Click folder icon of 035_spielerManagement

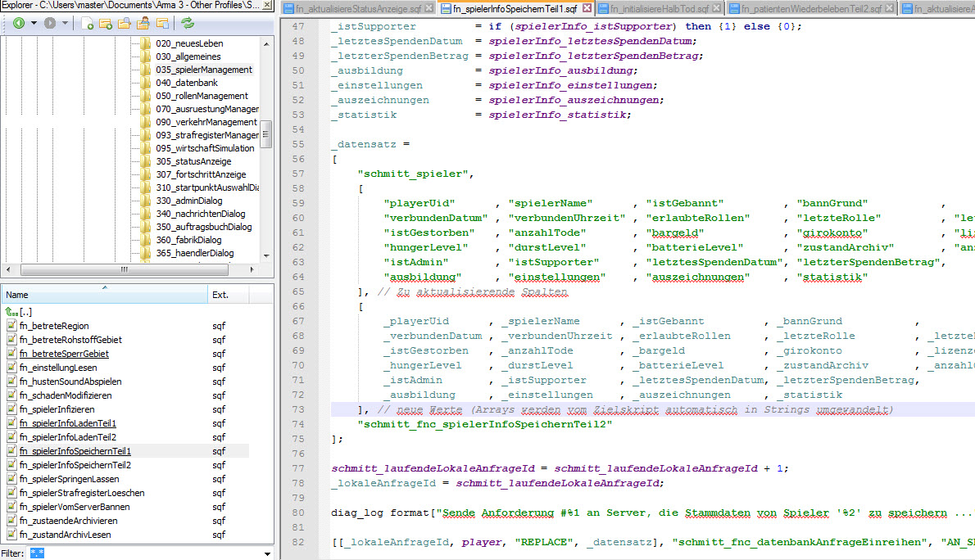146,70
